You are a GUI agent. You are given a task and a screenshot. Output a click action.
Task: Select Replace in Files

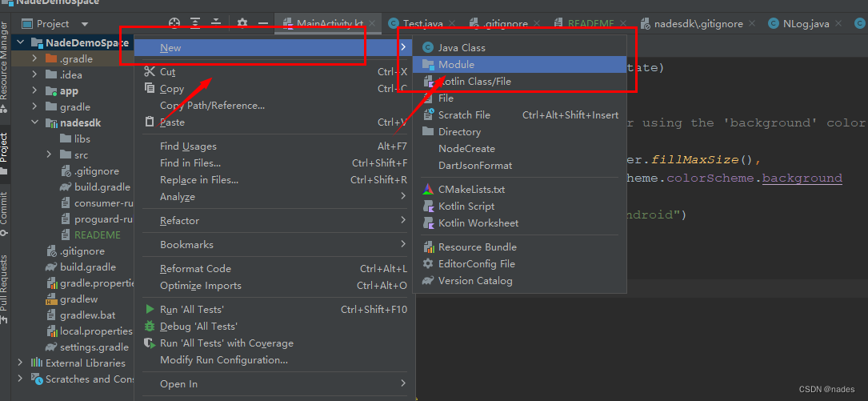point(274,179)
